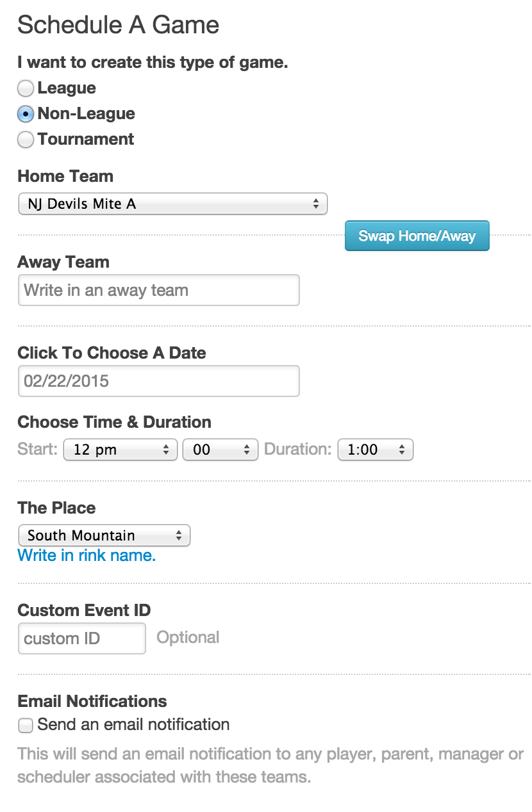The height and width of the screenshot is (812, 532).
Task: Click the 'Non-League' label text
Action: coord(87,114)
